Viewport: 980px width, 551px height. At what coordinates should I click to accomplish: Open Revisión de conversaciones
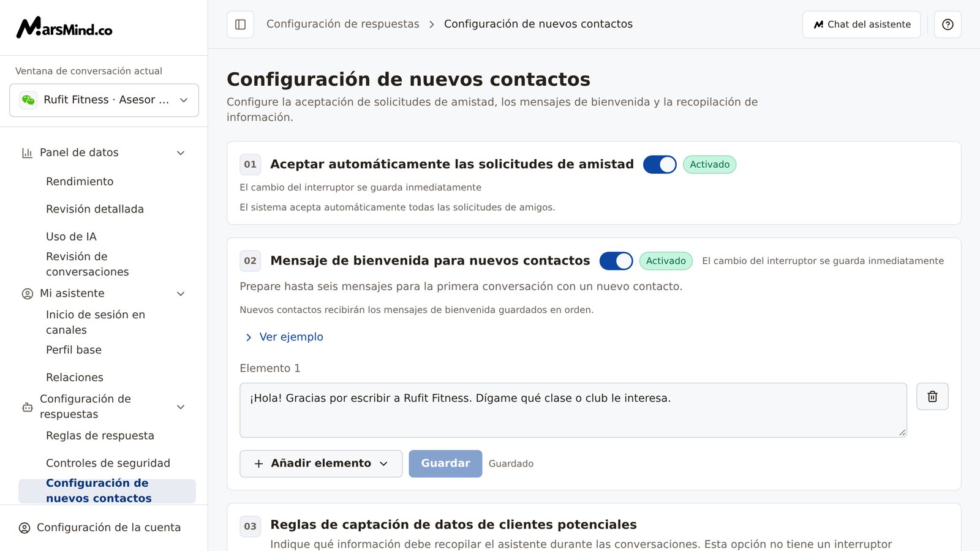88,264
